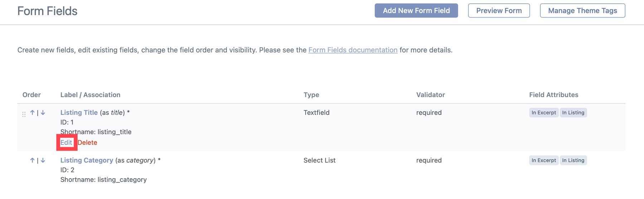The image size is (644, 199).
Task: Click the Label / Association column header
Action: pyautogui.click(x=90, y=95)
